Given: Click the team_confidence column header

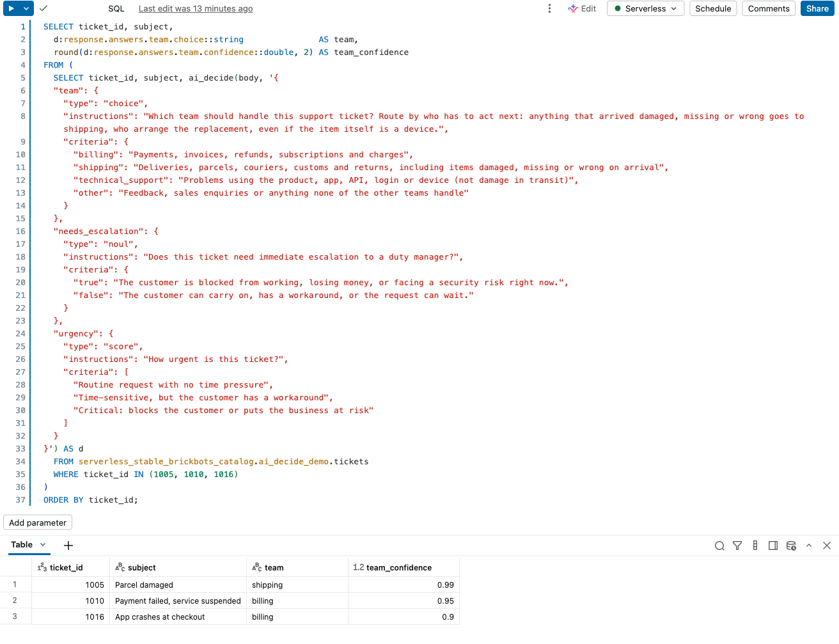Looking at the screenshot, I should [404, 567].
